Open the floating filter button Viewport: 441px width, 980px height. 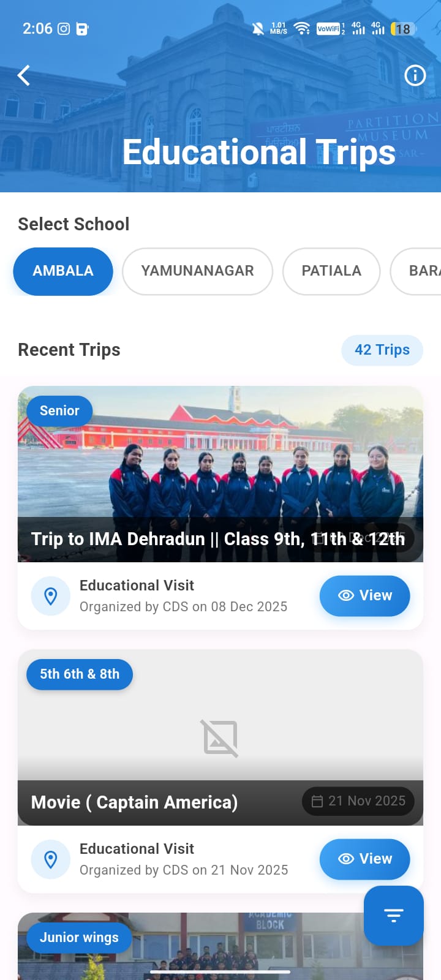click(x=393, y=915)
